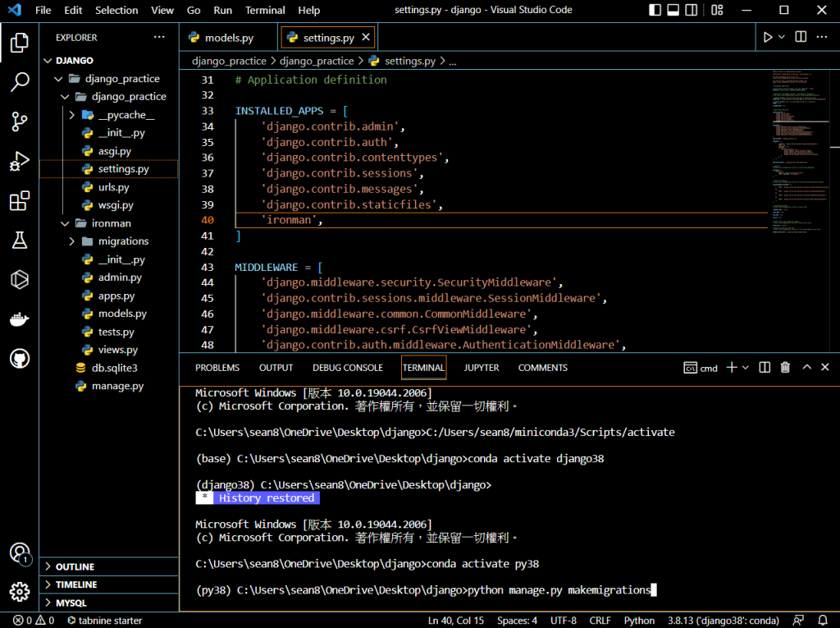840x628 pixels.
Task: Open the GitHub view in activity bar
Action: click(x=20, y=359)
